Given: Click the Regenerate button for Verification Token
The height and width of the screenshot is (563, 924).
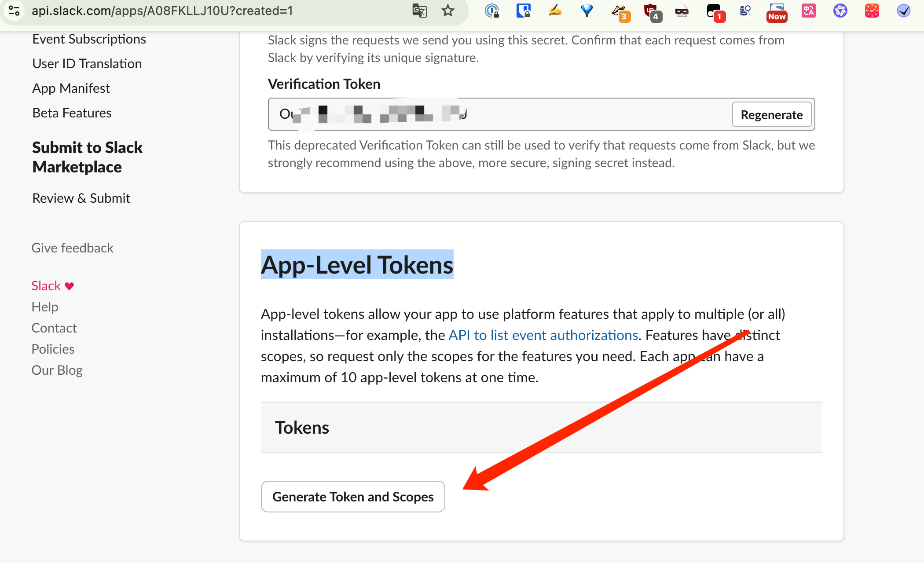Looking at the screenshot, I should [x=771, y=114].
